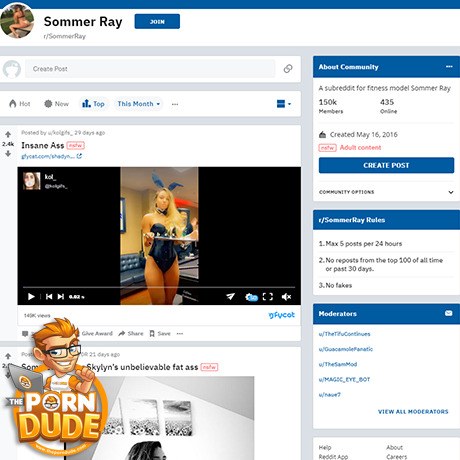The image size is (460, 460).
Task: Change the video playback speed
Action: 77,297
